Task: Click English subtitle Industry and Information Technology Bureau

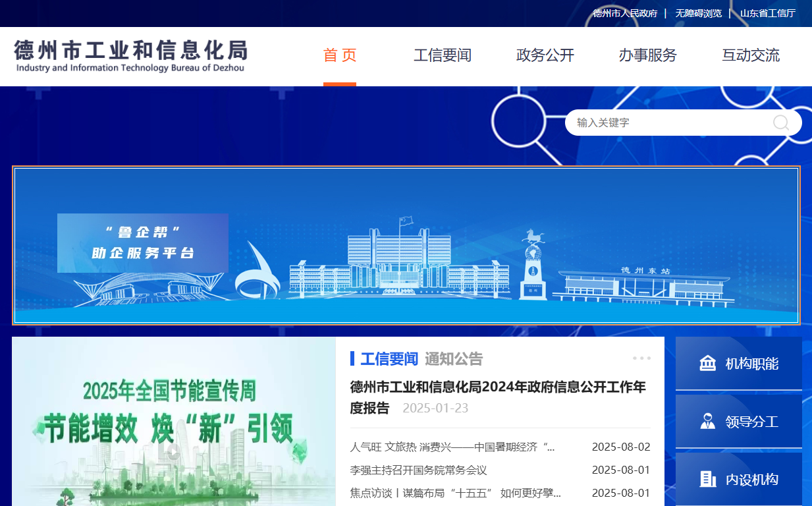Action: pyautogui.click(x=130, y=68)
